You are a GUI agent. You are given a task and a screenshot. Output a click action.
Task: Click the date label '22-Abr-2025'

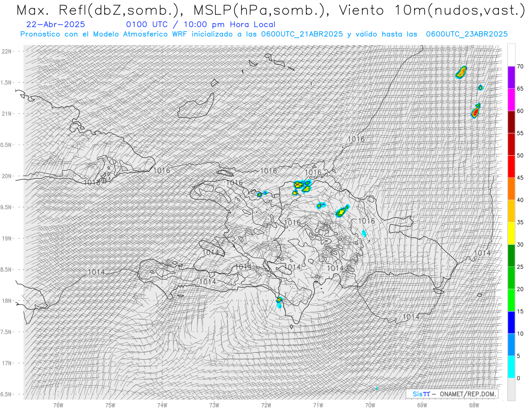56,24
